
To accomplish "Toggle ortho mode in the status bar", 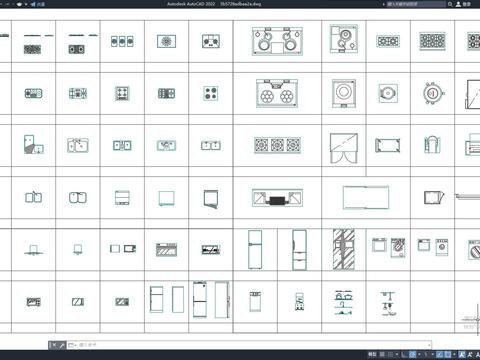I will tap(404, 354).
